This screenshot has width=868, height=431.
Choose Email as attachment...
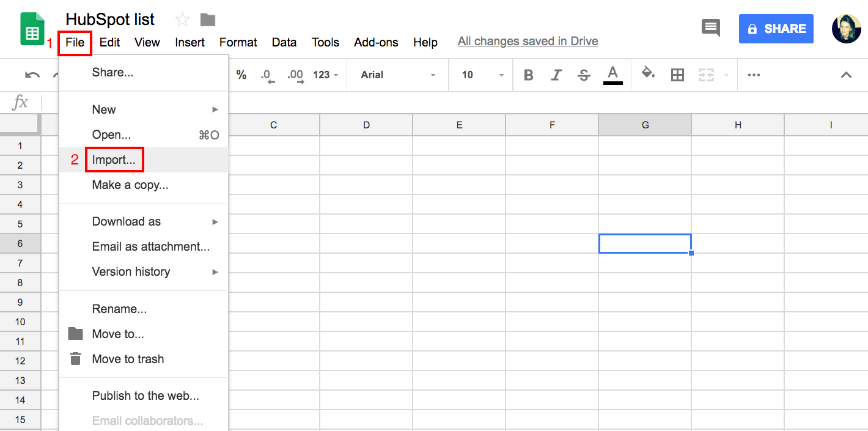144,246
